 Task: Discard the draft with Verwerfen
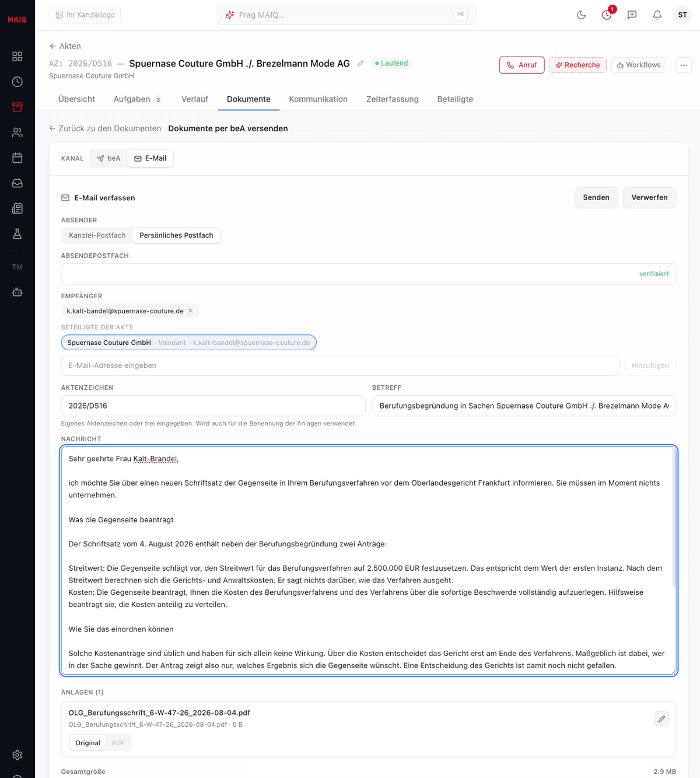(x=649, y=198)
